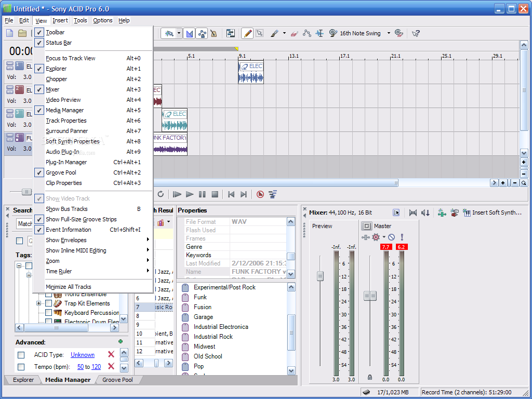Stop playback with the Stop button

point(215,194)
